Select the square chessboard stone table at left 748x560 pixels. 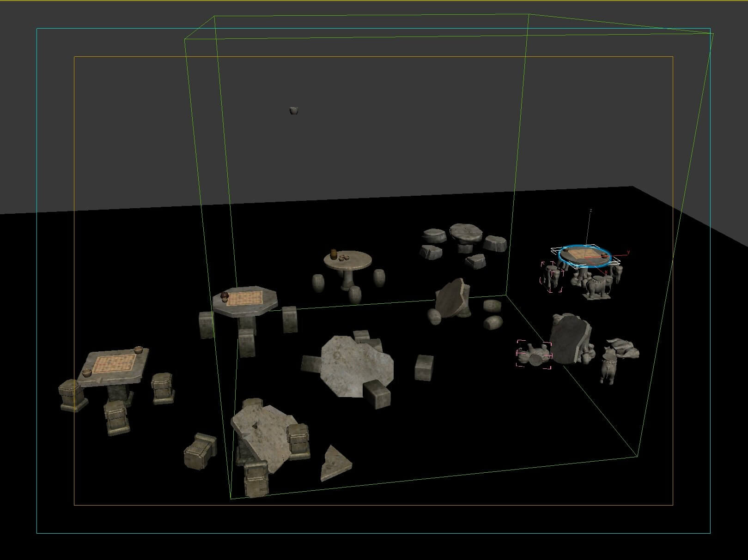point(114,365)
